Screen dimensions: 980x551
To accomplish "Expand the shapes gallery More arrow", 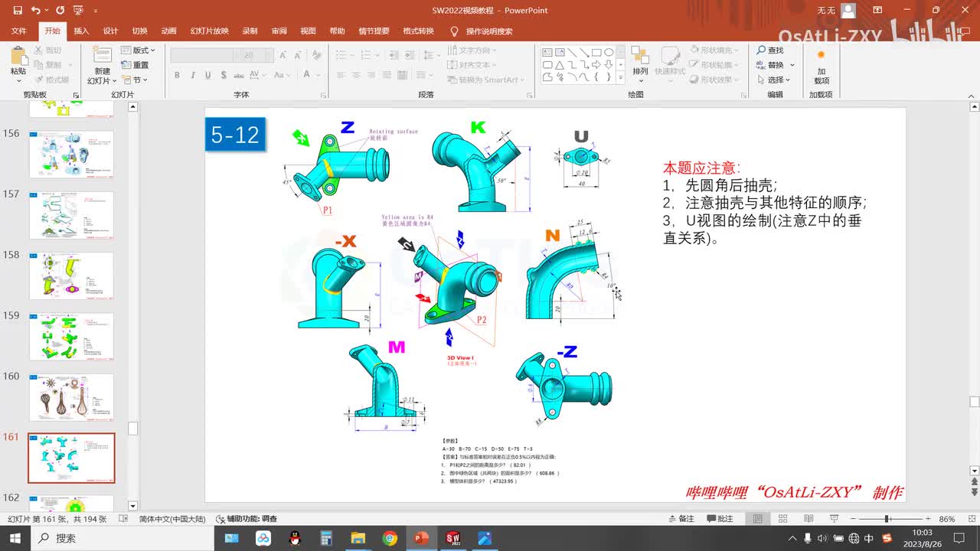I will pyautogui.click(x=621, y=78).
